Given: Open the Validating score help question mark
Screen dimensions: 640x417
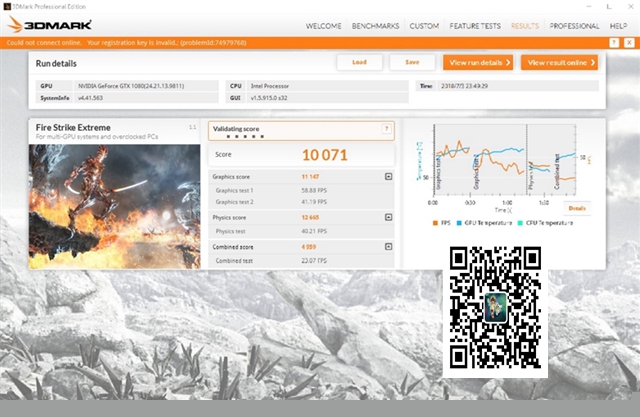Looking at the screenshot, I should coord(386,129).
